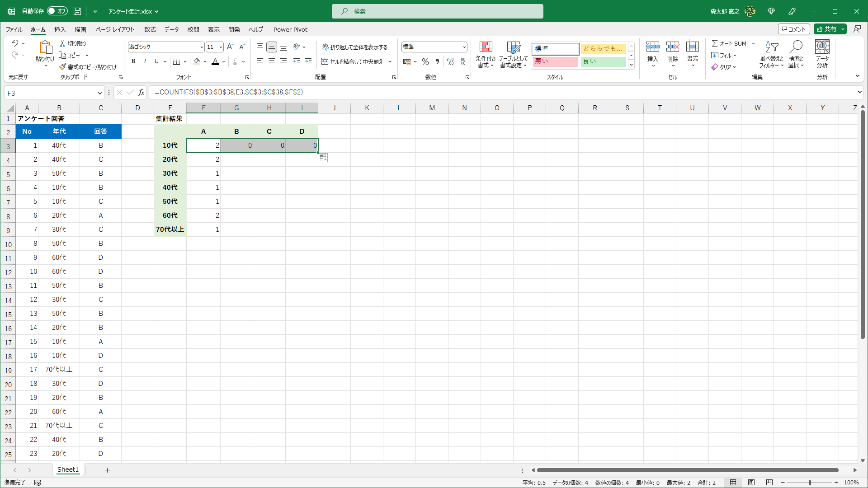The image size is (868, 488).
Task: Click the Format Painter brush icon
Action: (63, 67)
